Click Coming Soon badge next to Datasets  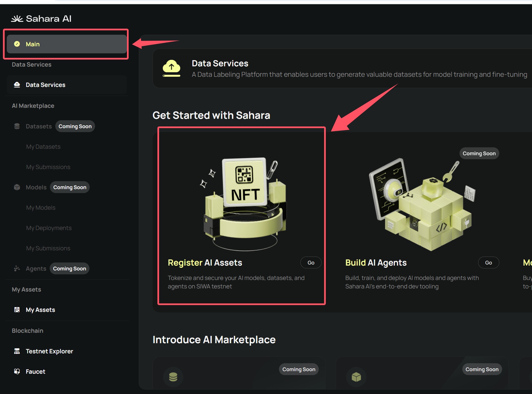point(75,126)
